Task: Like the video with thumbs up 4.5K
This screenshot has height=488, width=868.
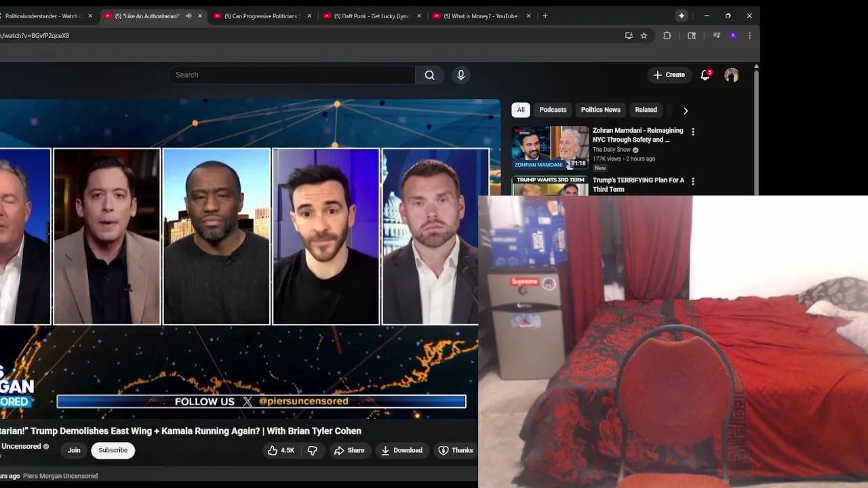Action: 280,450
